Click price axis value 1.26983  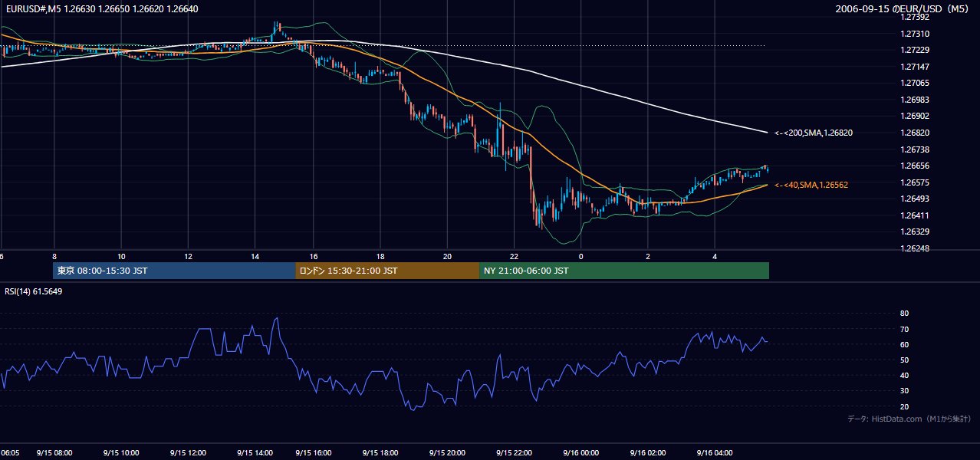tap(914, 100)
